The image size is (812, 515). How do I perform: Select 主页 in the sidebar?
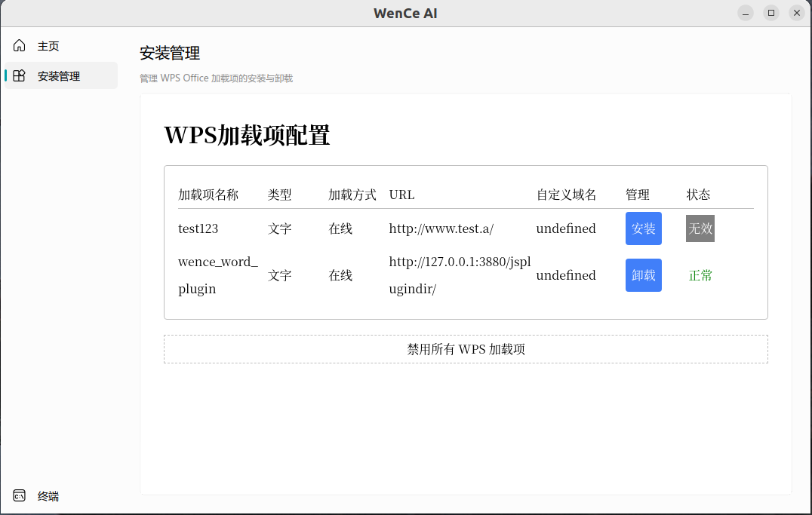[48, 45]
